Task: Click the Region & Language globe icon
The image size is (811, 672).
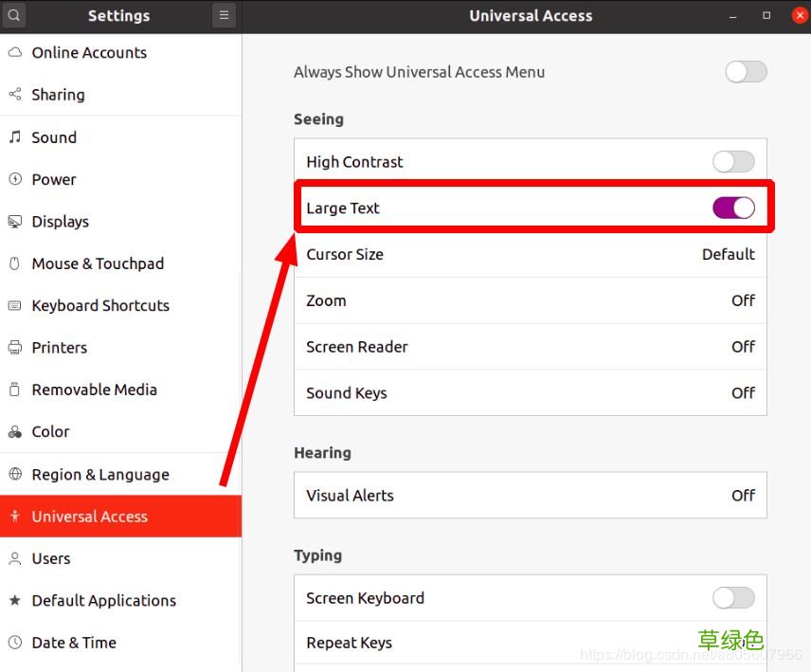Action: click(14, 475)
